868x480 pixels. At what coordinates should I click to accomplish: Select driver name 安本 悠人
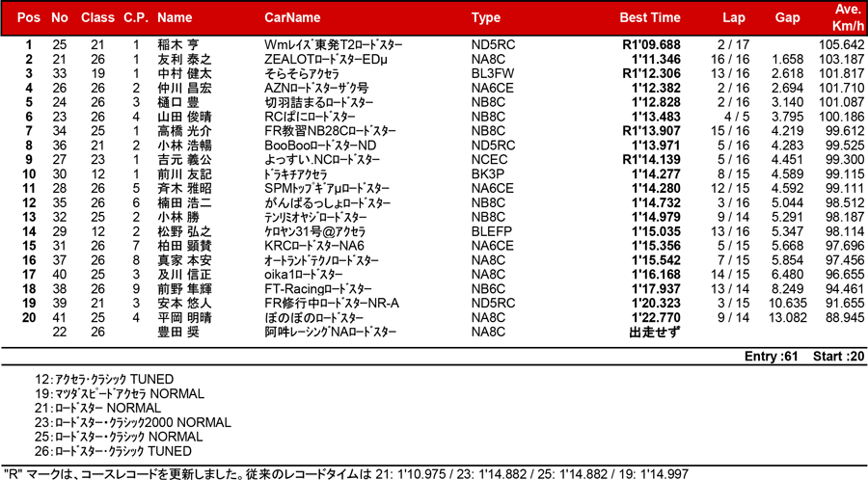click(x=184, y=304)
